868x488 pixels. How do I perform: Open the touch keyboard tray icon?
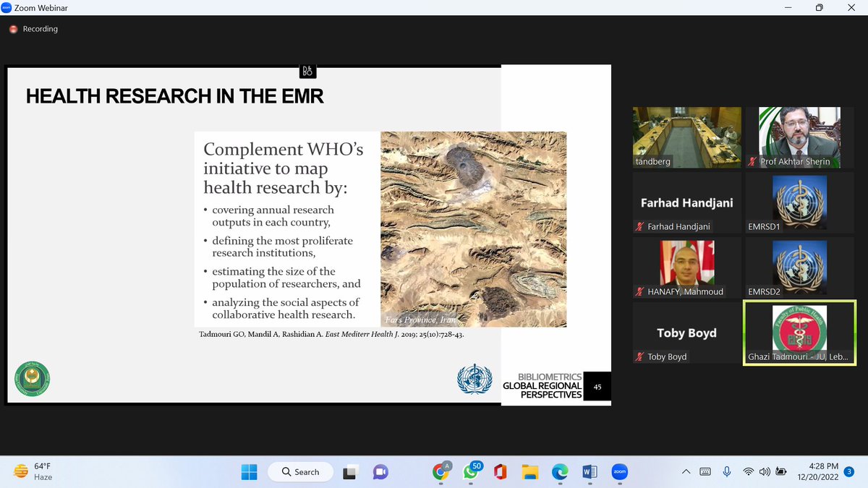pyautogui.click(x=705, y=472)
